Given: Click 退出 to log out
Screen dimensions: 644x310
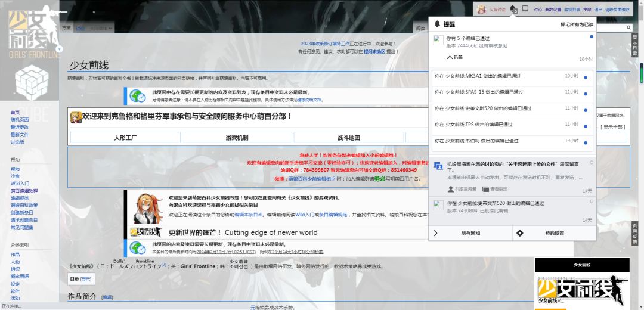Looking at the screenshot, I should click(x=599, y=10).
